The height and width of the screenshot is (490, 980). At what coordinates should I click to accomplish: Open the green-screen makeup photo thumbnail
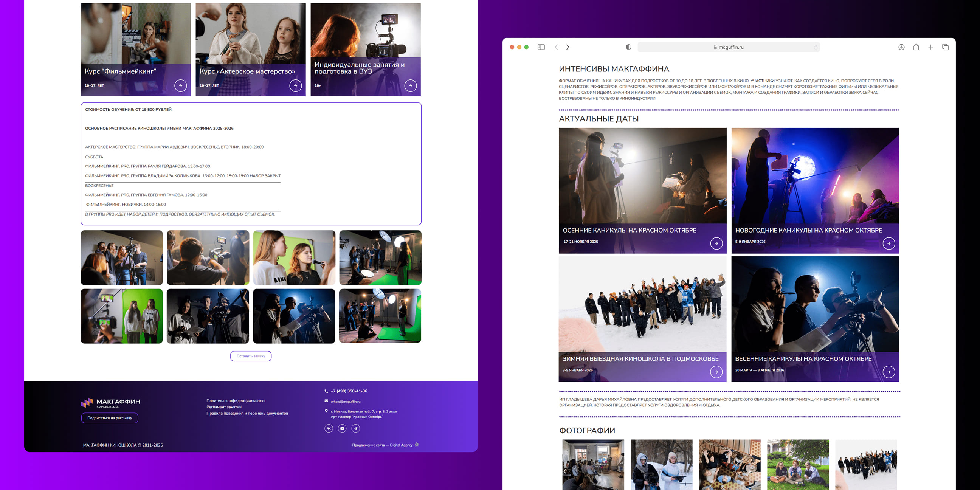pyautogui.click(x=294, y=257)
